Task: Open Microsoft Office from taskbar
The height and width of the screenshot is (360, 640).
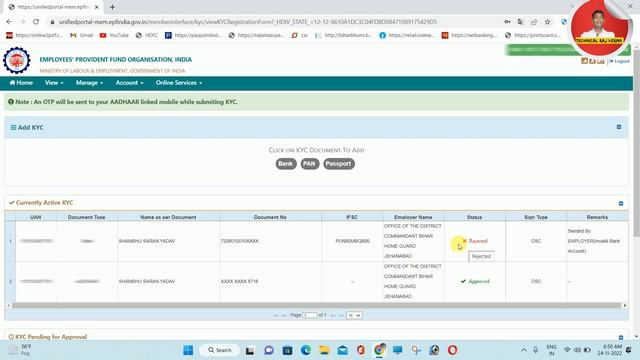Action: [x=361, y=350]
